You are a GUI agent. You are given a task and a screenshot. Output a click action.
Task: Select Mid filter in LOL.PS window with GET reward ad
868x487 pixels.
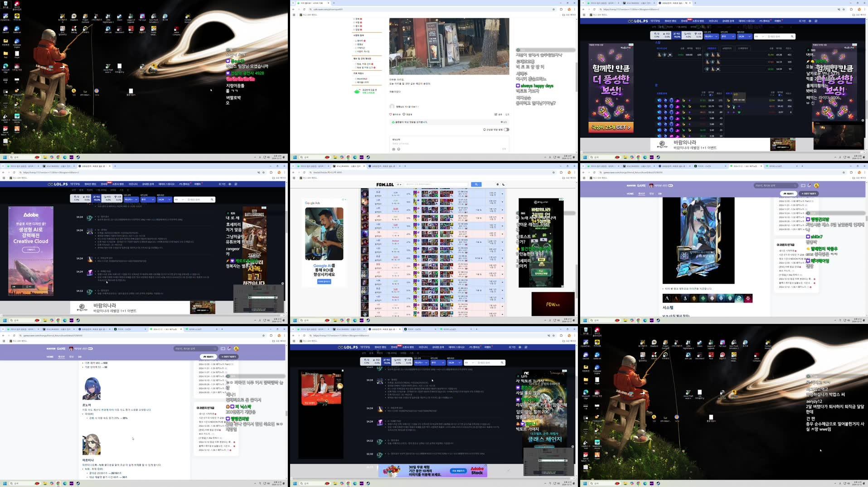tap(677, 35)
